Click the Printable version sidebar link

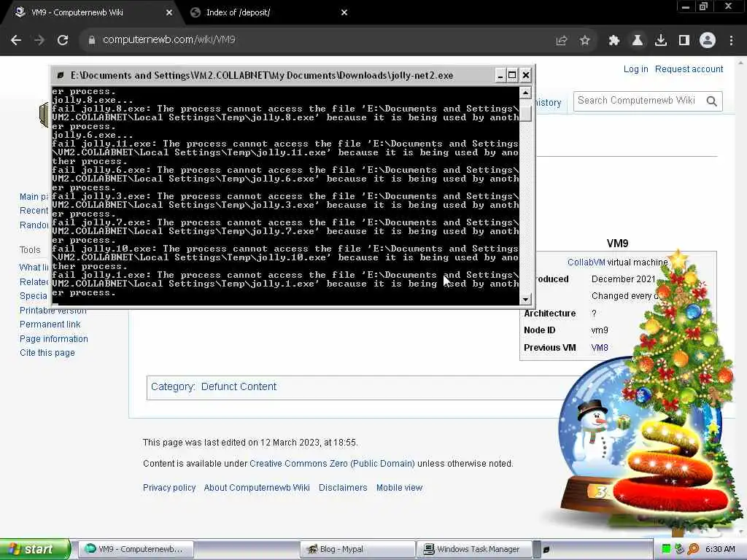coord(53,311)
